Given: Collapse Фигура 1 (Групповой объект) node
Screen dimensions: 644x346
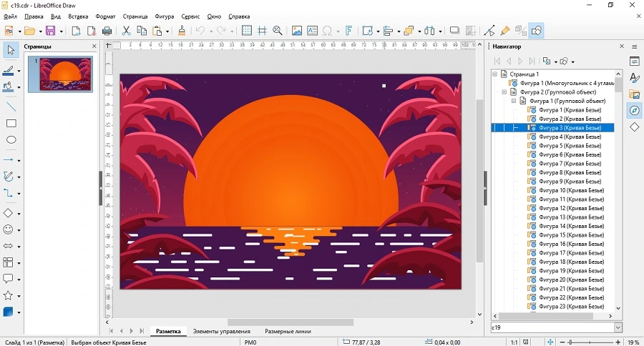Looking at the screenshot, I should (x=513, y=101).
